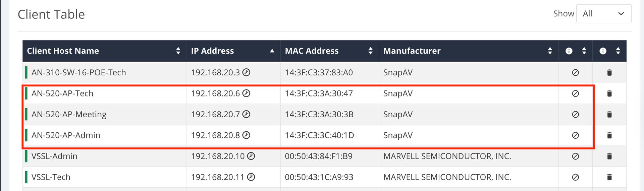The height and width of the screenshot is (191, 644).
Task: Click info icon in block column header
Action: pyautogui.click(x=569, y=51)
